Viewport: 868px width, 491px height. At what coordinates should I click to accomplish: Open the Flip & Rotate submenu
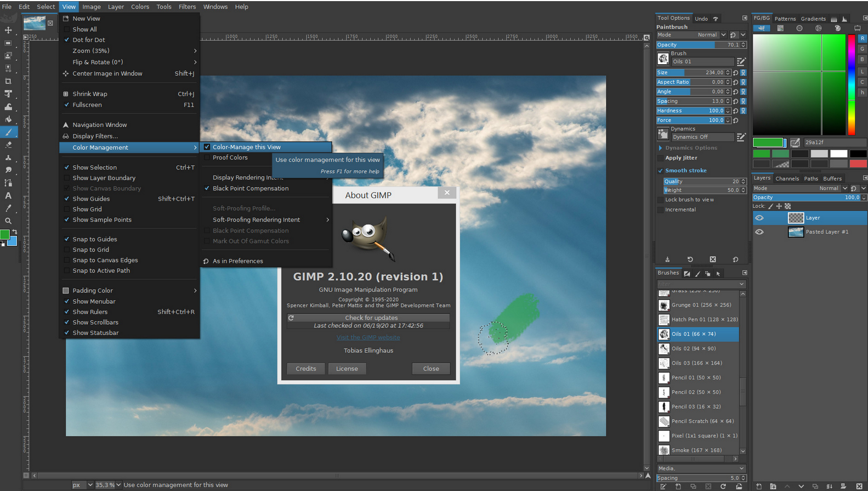(129, 62)
